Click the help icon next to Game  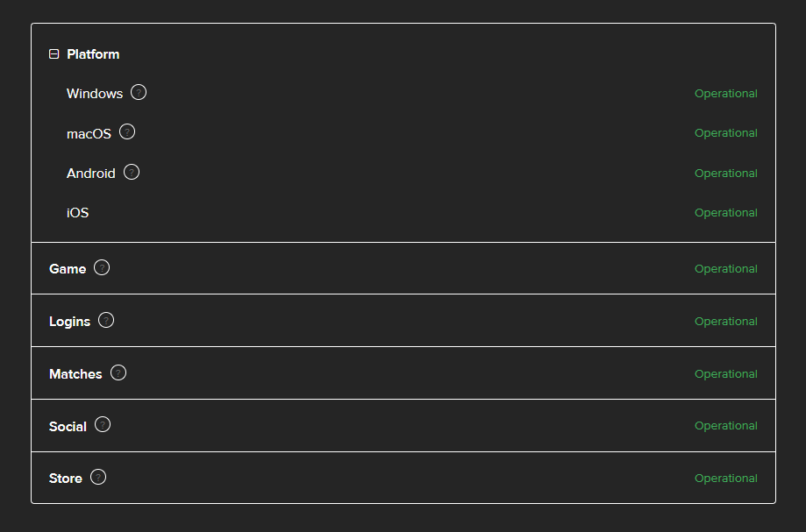[102, 267]
